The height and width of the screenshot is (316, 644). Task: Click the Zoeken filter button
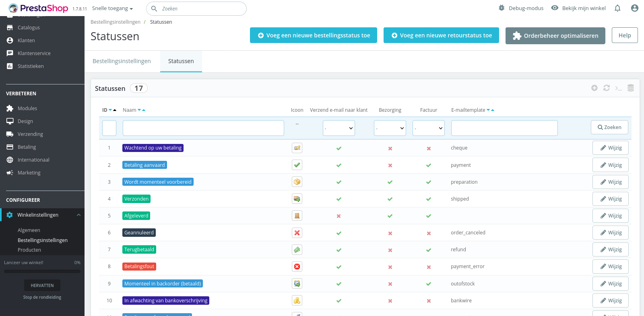pyautogui.click(x=609, y=127)
